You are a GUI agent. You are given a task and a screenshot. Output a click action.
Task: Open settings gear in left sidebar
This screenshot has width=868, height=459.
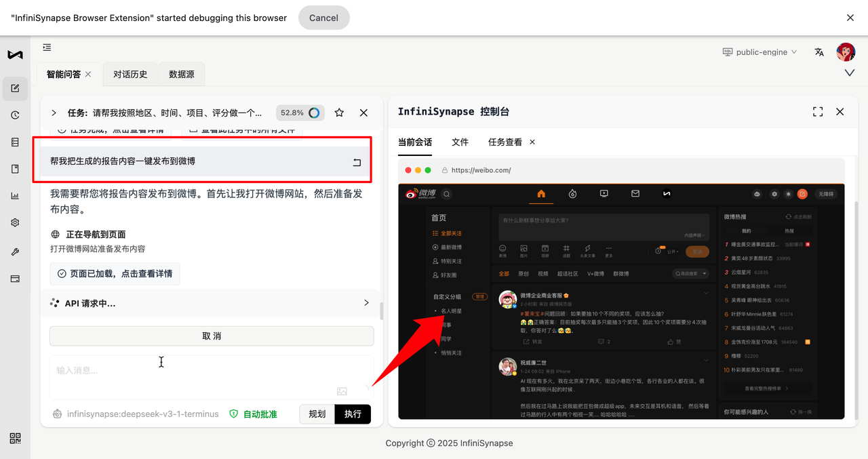[15, 222]
